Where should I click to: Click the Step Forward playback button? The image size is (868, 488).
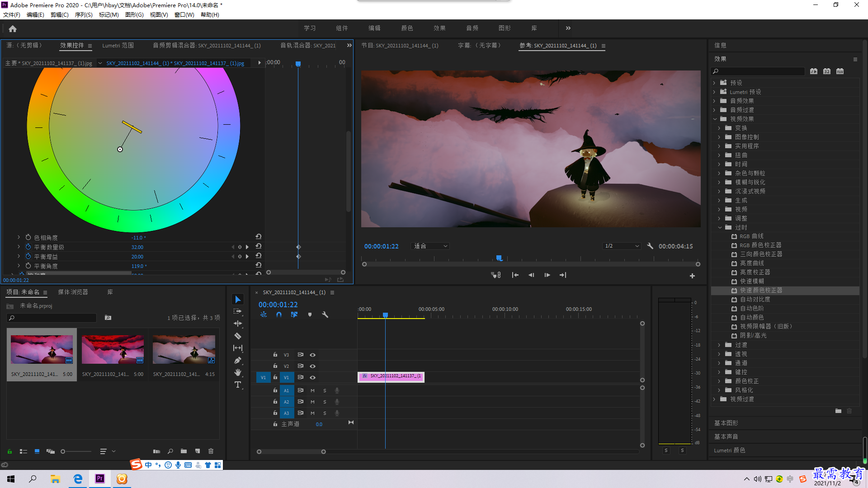tap(547, 275)
